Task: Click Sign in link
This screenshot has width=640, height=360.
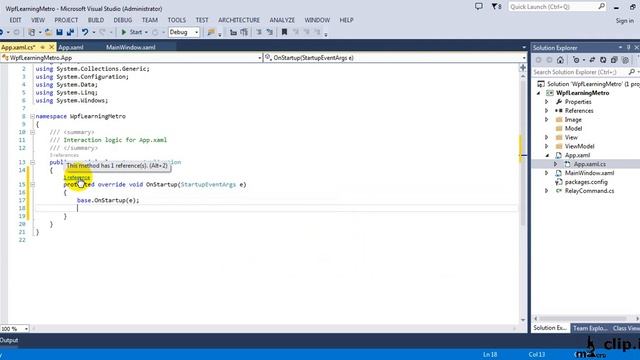Action: [x=625, y=20]
